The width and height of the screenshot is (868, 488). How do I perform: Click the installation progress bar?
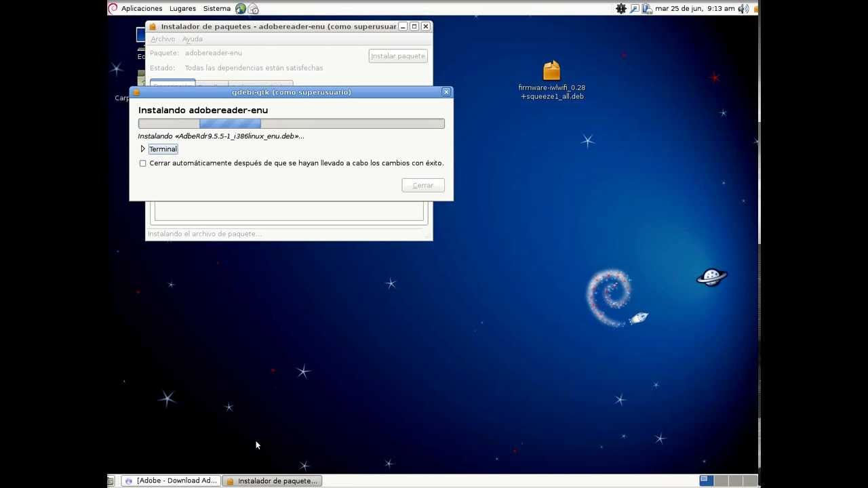[292, 123]
